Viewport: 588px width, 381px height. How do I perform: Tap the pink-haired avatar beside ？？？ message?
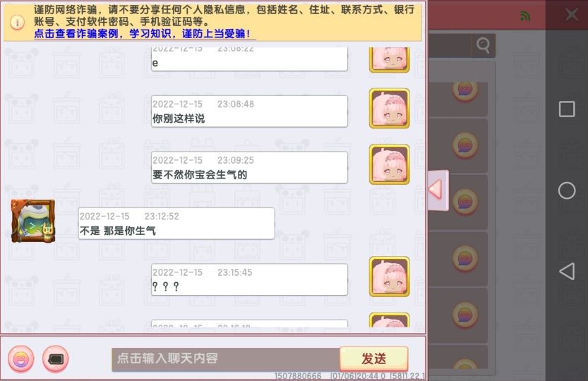coord(389,277)
